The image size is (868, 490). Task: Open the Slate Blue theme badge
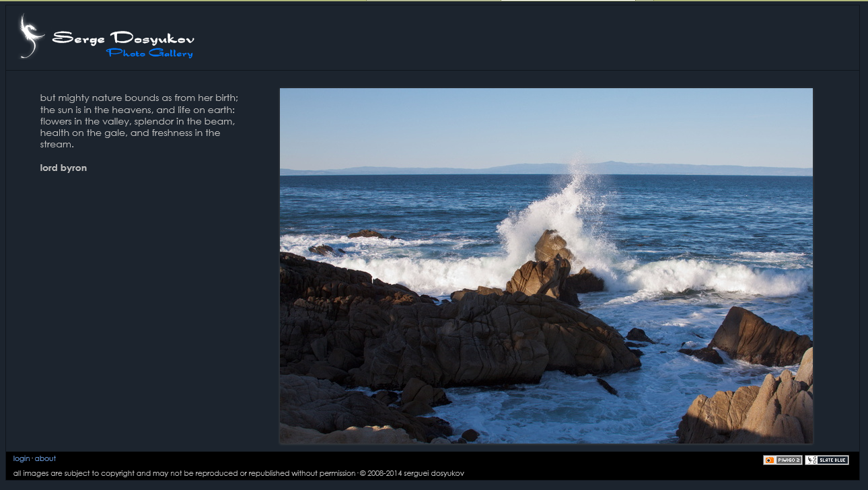coord(827,460)
